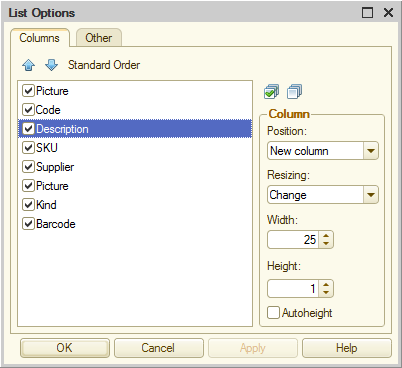This screenshot has width=402, height=368.
Task: Close the List Options dialog
Action: point(388,13)
